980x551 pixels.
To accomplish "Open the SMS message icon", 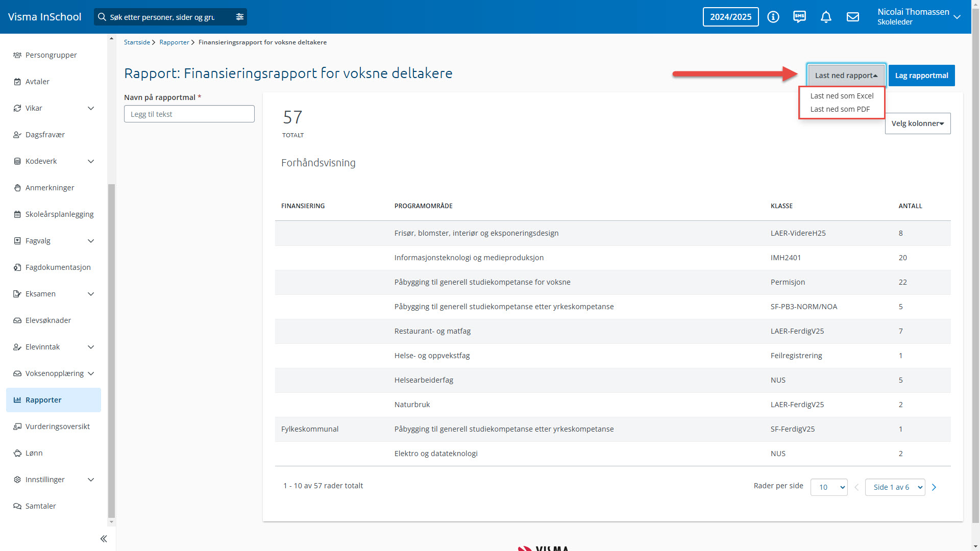I will pos(799,17).
